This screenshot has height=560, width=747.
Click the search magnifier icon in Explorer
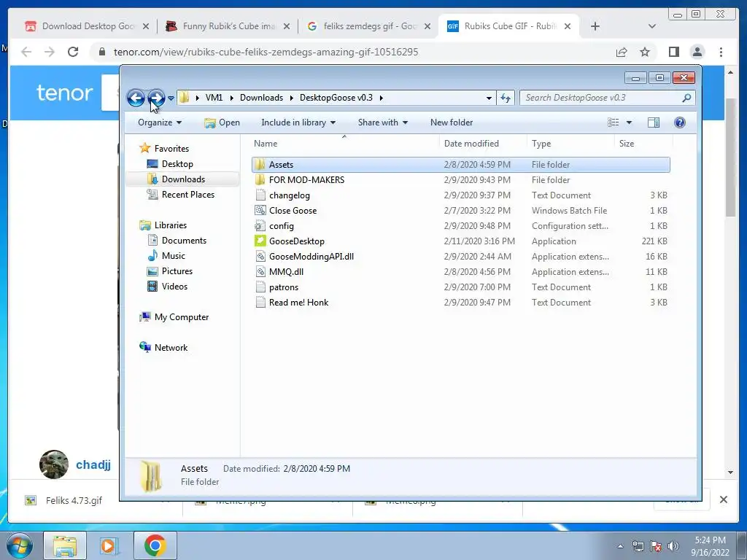click(686, 98)
